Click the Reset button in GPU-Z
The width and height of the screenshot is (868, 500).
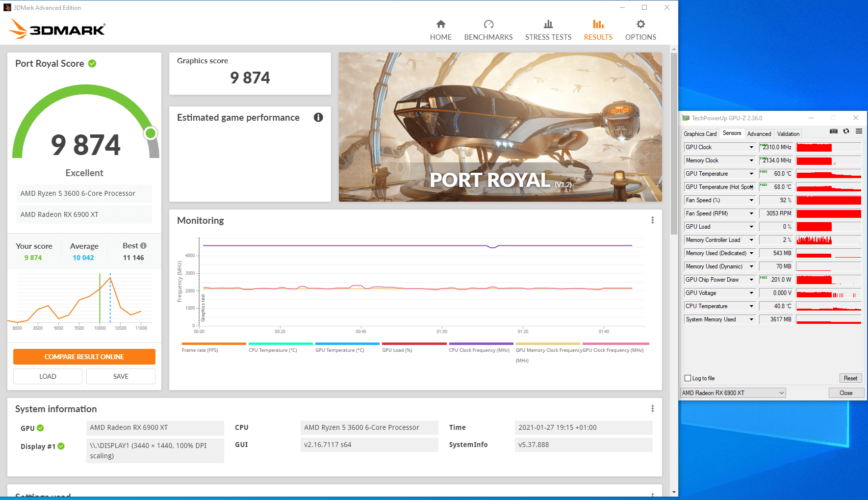coord(850,378)
